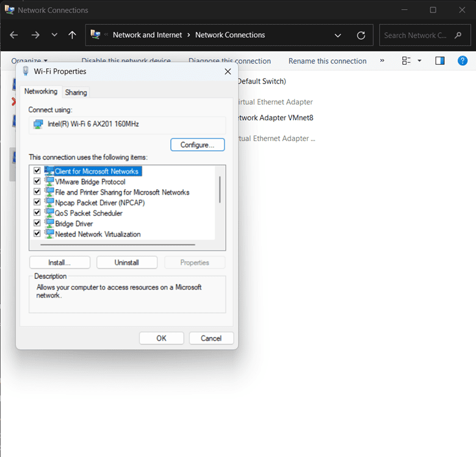Image resolution: width=476 pixels, height=457 pixels.
Task: Click the OK button
Action: pyautogui.click(x=162, y=338)
